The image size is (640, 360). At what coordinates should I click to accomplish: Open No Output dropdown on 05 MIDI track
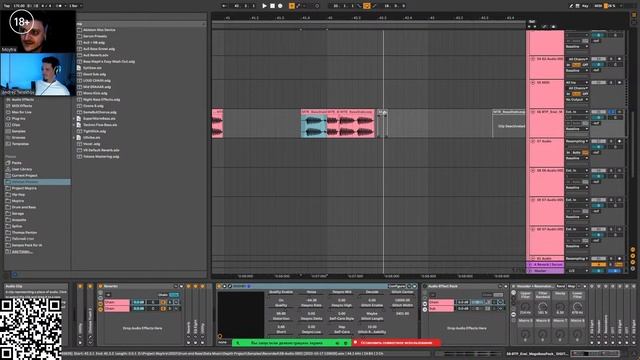(x=577, y=100)
